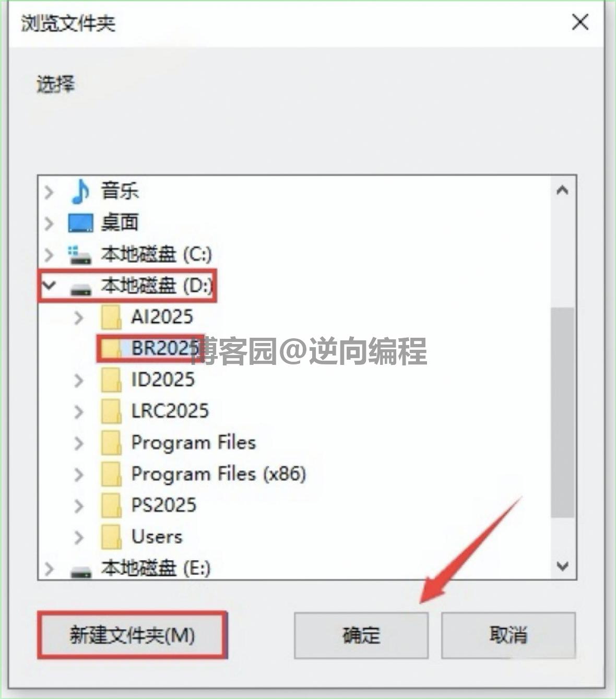Click the music note icon

(x=80, y=192)
